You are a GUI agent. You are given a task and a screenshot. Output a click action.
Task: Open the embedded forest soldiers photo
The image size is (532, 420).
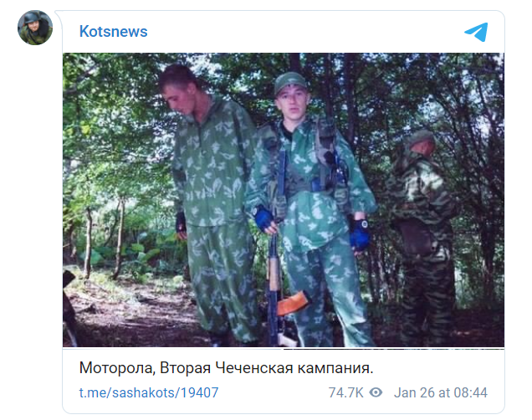coord(284,200)
